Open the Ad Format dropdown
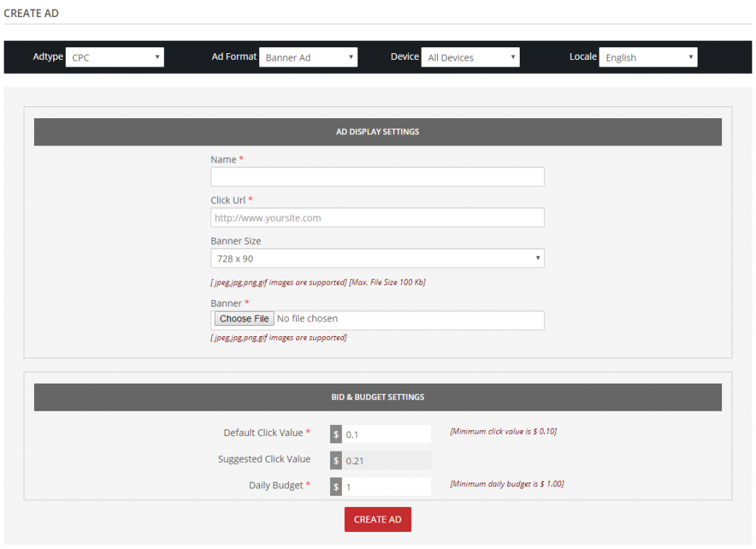This screenshot has height=549, width=756. [x=308, y=56]
